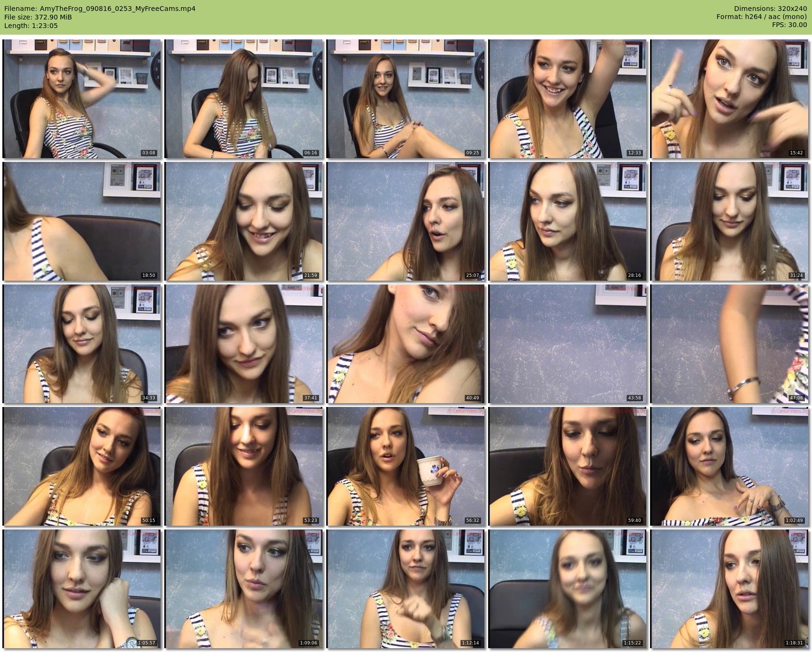Click the FPS 30.00 text
Screen dimensions: 812x652
click(789, 26)
